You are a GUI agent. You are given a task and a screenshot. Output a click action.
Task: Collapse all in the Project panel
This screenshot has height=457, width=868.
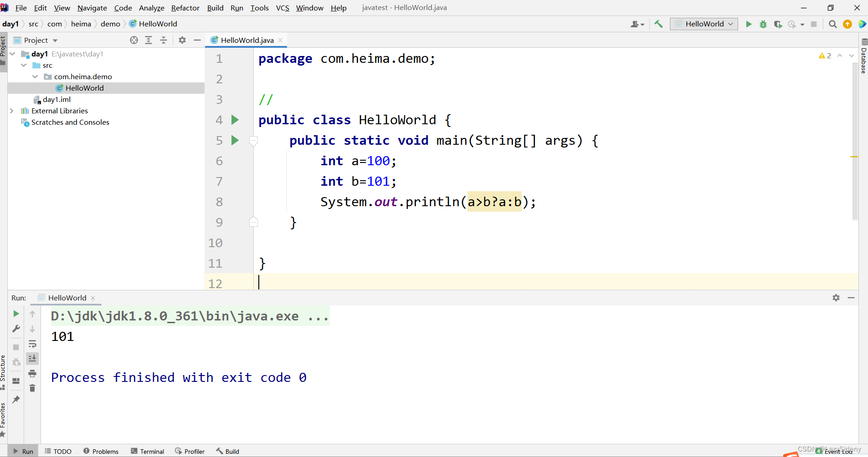(x=164, y=40)
